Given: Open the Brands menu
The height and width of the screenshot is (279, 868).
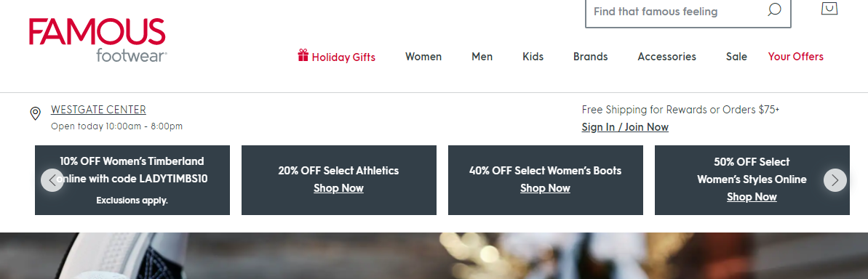Looking at the screenshot, I should (591, 57).
